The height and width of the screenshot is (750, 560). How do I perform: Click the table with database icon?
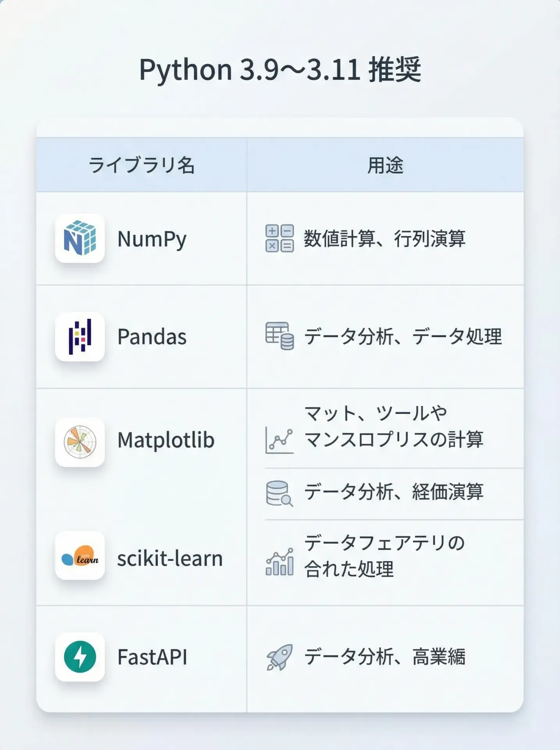pos(280,336)
